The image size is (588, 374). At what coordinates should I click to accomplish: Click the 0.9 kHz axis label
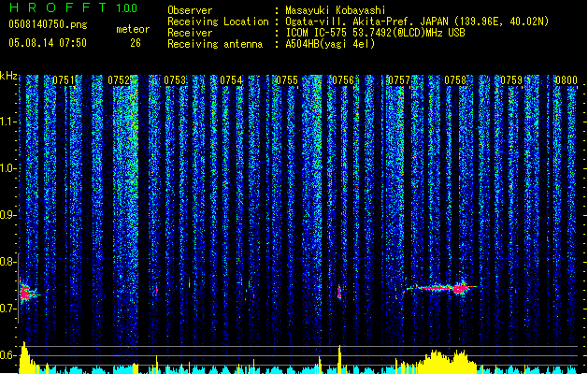8,215
